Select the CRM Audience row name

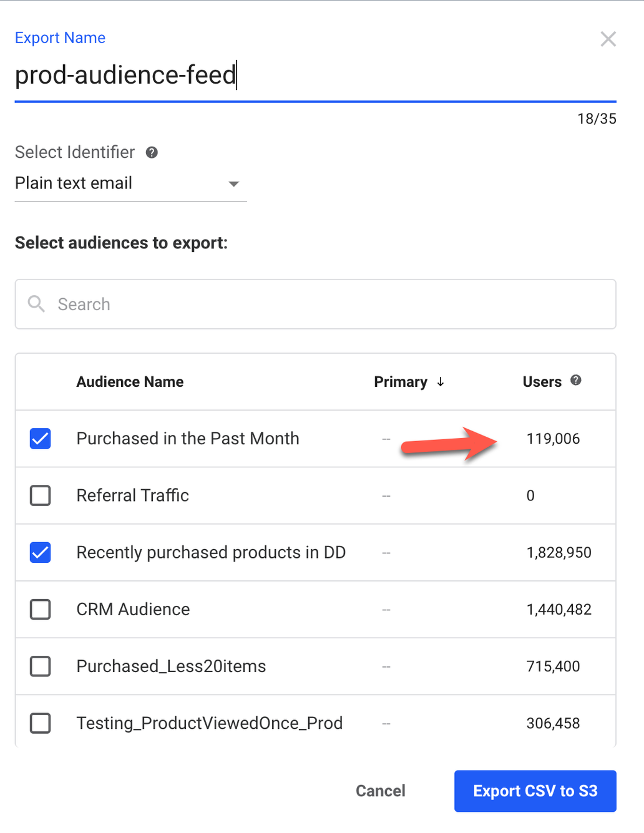133,609
